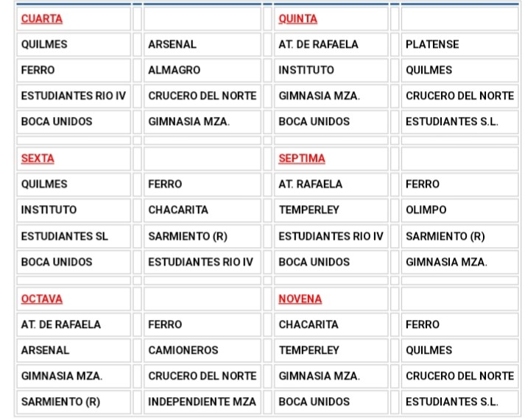The width and height of the screenshot is (525, 420).
Task: Open the SEPTIMA heading link
Action: pos(302,158)
